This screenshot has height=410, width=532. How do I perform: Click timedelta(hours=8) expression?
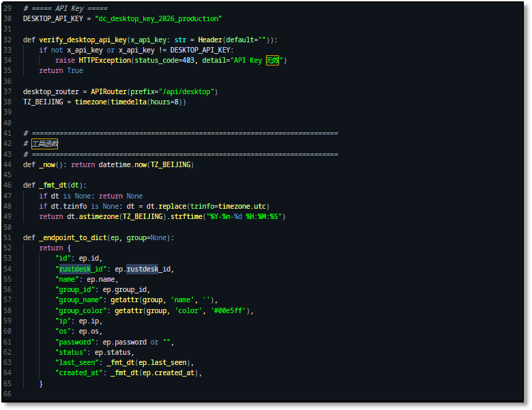point(147,102)
